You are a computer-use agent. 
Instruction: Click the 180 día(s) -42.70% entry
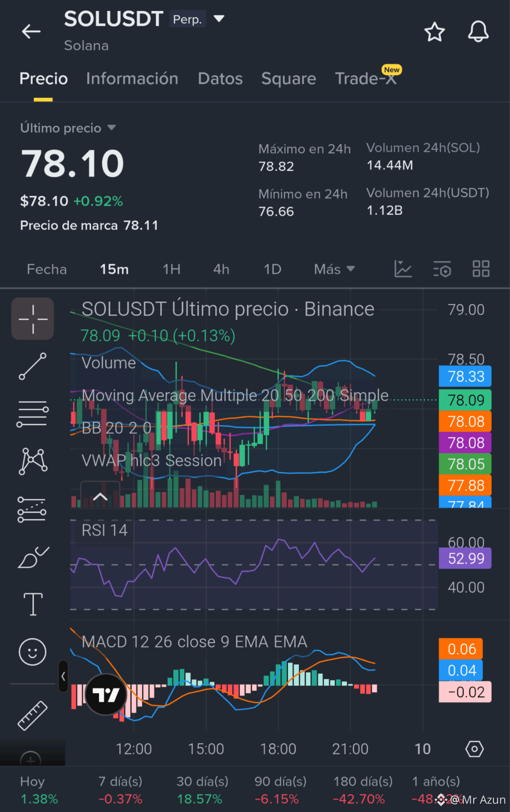[363, 790]
